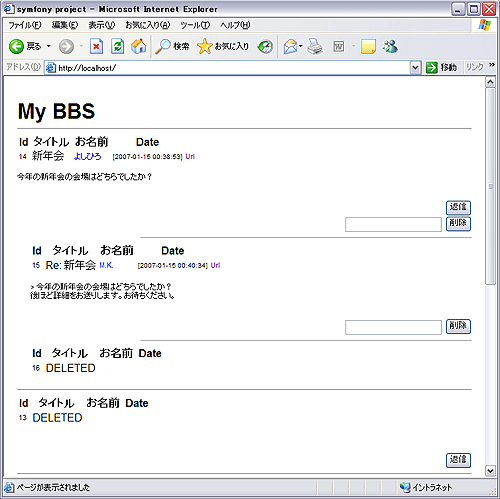
Task: Open the Mail envelope icon
Action: coord(290,46)
